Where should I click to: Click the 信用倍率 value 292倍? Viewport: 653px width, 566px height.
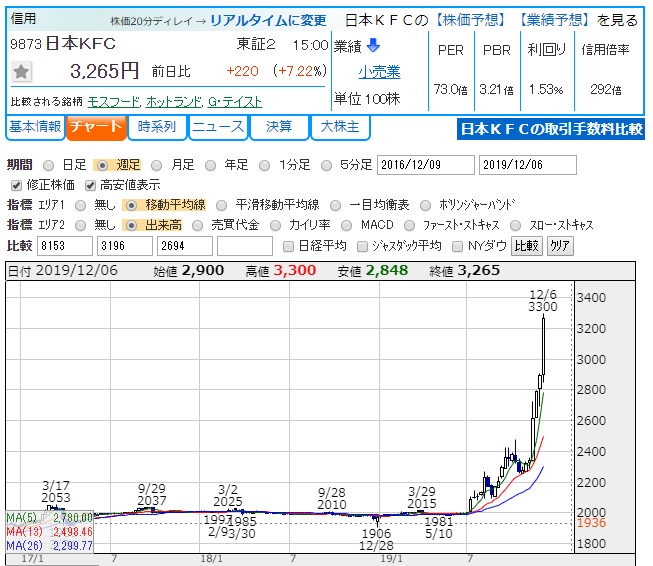[606, 90]
